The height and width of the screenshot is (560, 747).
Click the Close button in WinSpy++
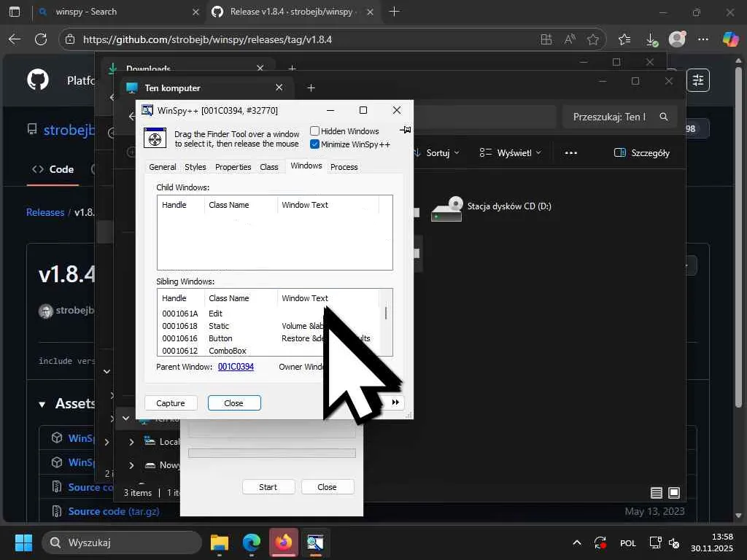point(234,403)
